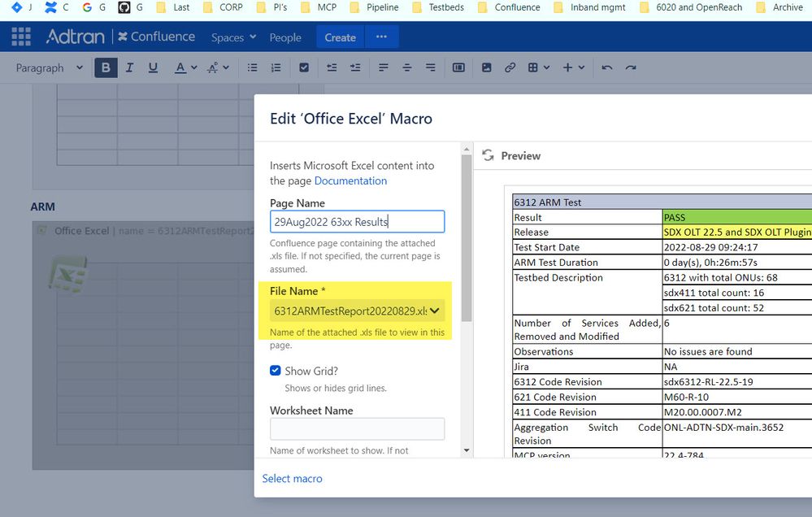Click the outdent icon
Viewport: 812px width, 517px height.
[x=332, y=67]
